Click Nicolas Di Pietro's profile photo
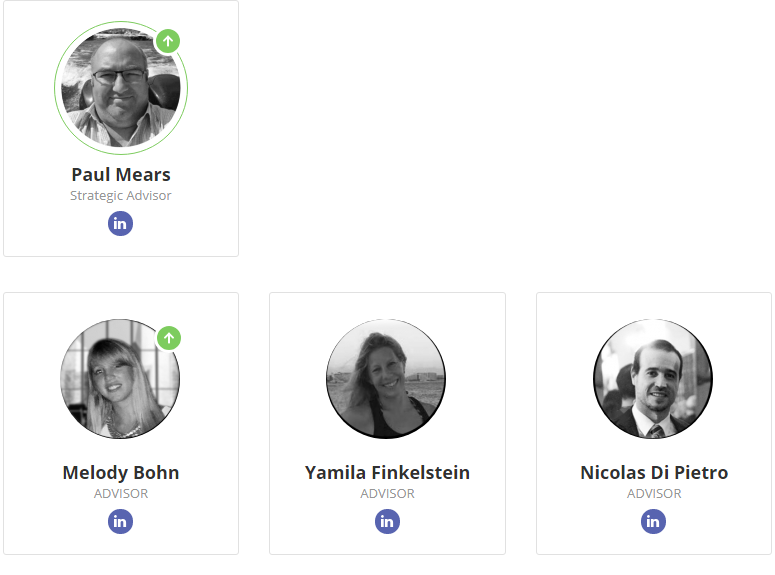This screenshot has height=575, width=775. (x=653, y=379)
